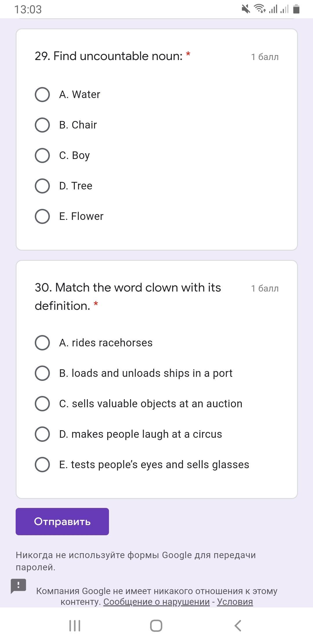Select radio option 'D. Tree'

[42, 186]
